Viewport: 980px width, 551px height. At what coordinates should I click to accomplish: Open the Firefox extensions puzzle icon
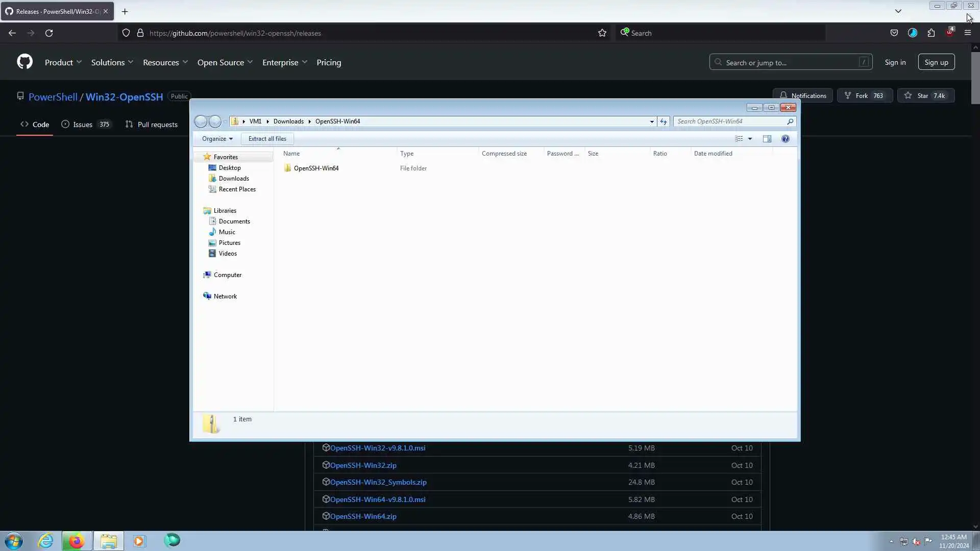click(x=931, y=33)
